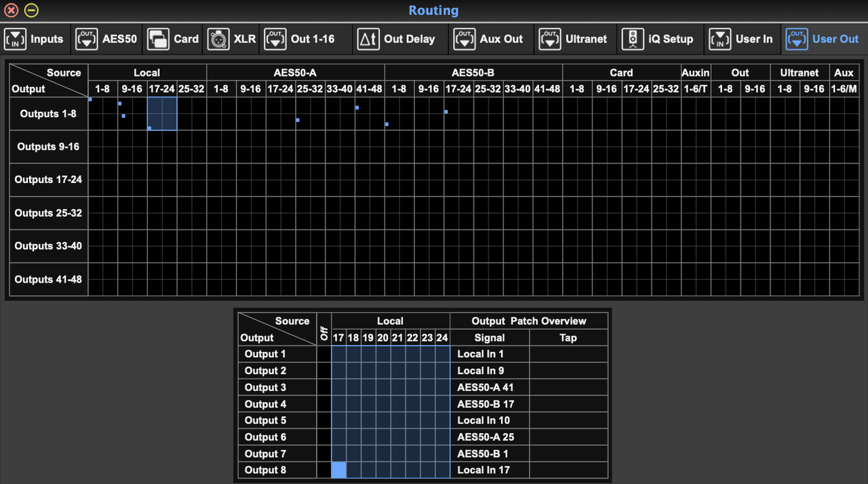Click the Aux Out OUT icon
The image size is (868, 484).
pyautogui.click(x=465, y=39)
